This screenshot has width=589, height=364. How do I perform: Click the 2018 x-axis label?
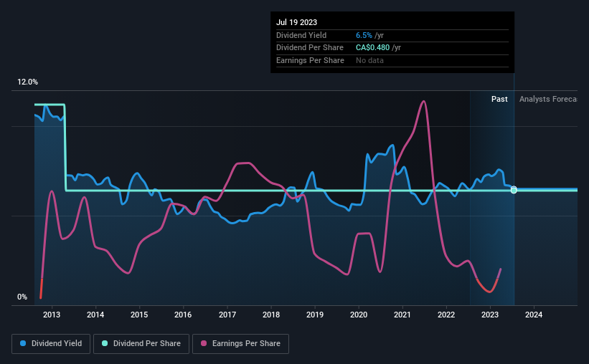coord(271,315)
